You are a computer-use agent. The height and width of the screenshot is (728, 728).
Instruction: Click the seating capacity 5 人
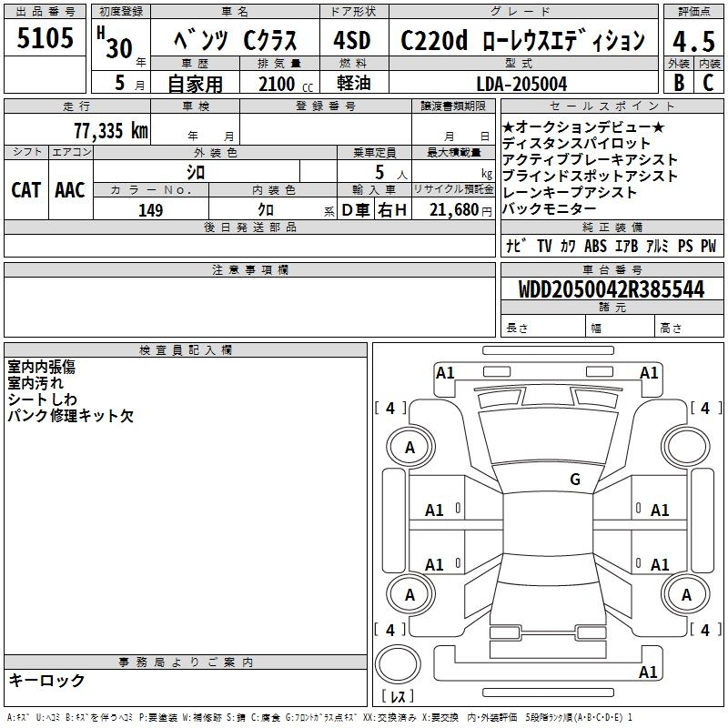click(391, 172)
